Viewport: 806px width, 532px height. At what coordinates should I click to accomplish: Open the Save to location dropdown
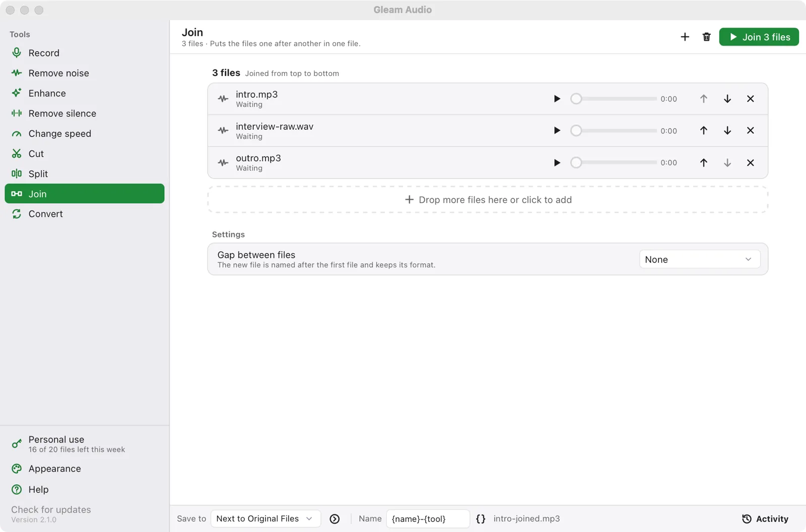[265, 518]
